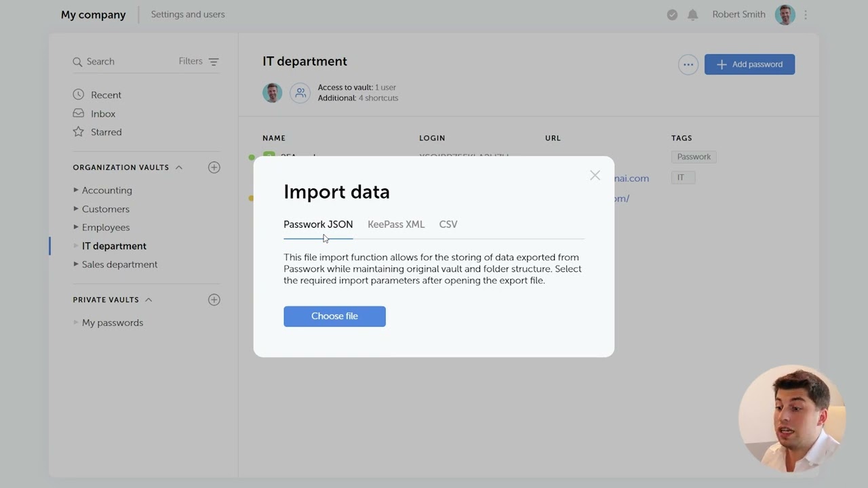Add a new organization vault

pyautogui.click(x=214, y=167)
